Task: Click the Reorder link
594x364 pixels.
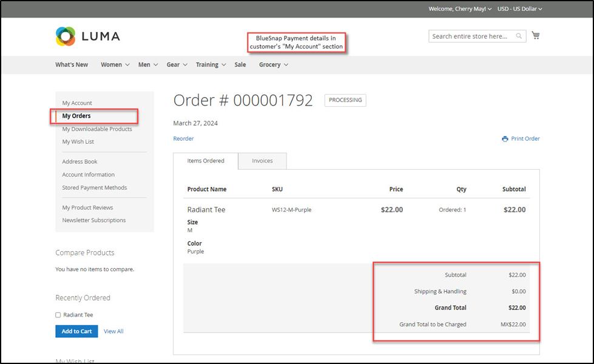Action: [183, 139]
